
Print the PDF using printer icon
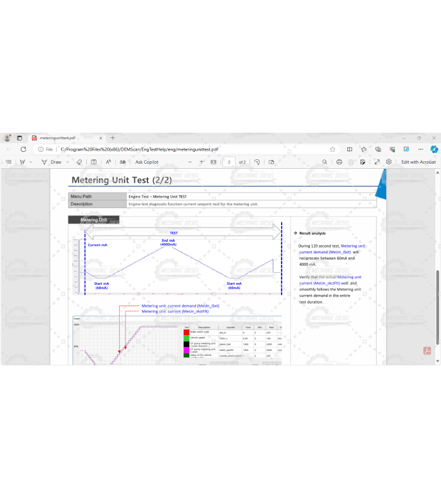coord(340,162)
